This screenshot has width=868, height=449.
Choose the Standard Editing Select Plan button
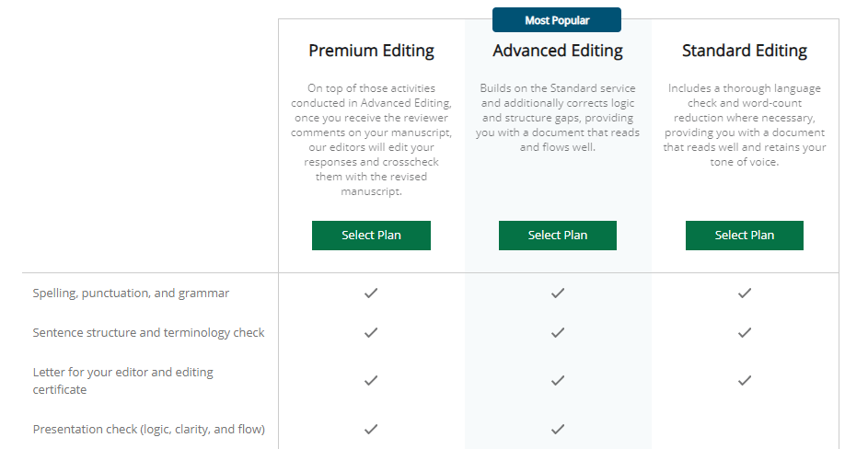[x=745, y=236]
